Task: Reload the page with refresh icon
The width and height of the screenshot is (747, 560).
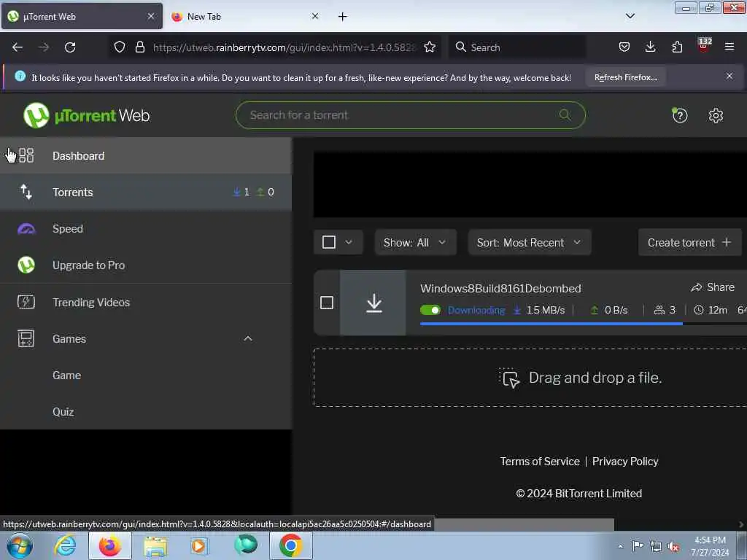Action: tap(70, 47)
